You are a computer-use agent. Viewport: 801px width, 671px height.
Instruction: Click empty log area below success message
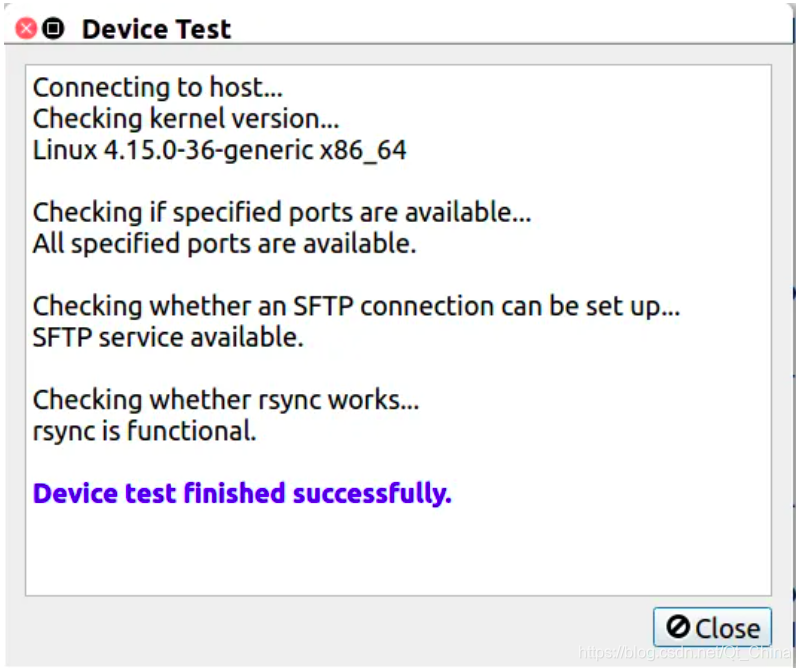point(398,552)
